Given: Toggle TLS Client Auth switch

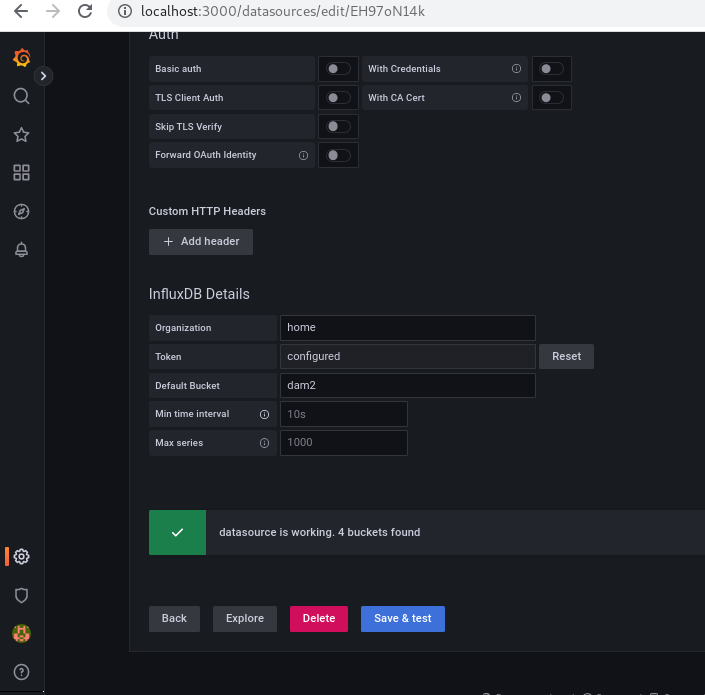Looking at the screenshot, I should pos(339,98).
